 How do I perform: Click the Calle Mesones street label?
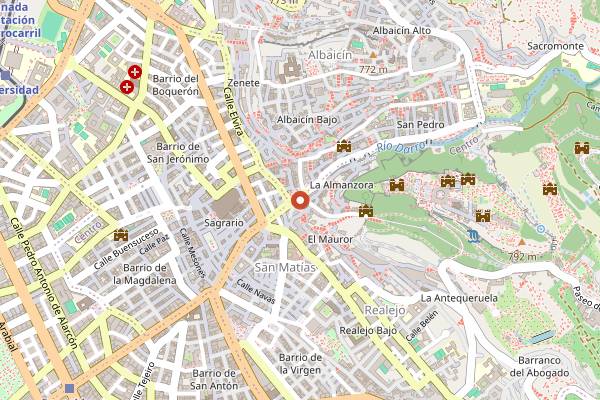coord(192,253)
